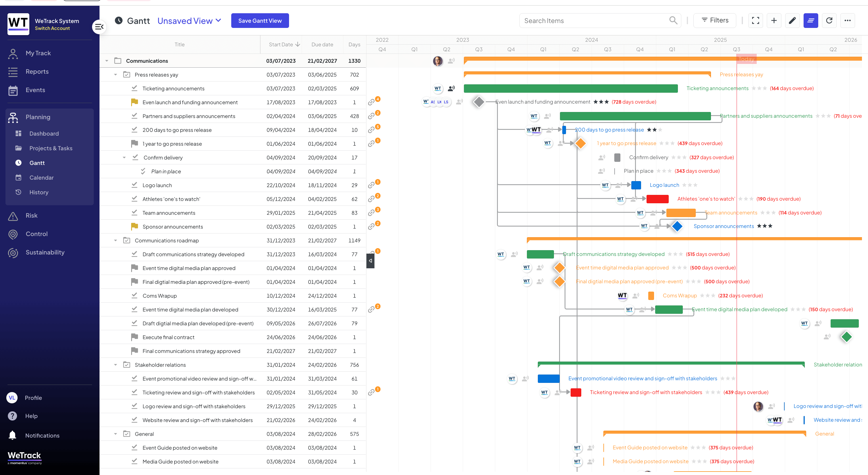
Task: Open the Unsaved View dropdown
Action: pos(189,21)
